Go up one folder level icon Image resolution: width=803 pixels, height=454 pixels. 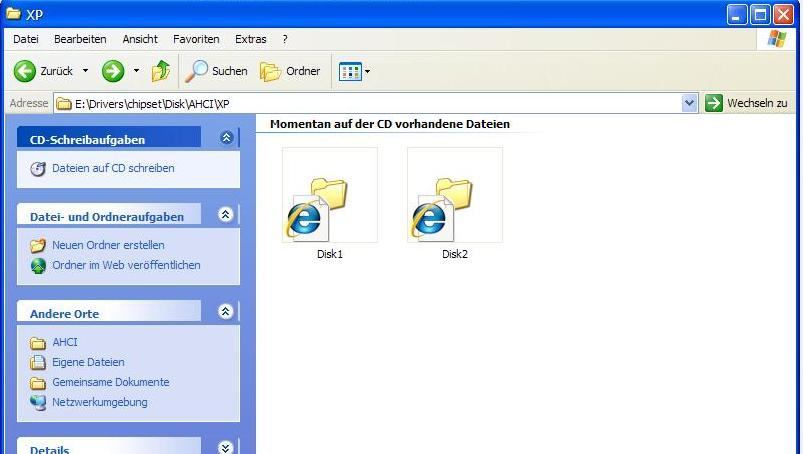(x=161, y=71)
